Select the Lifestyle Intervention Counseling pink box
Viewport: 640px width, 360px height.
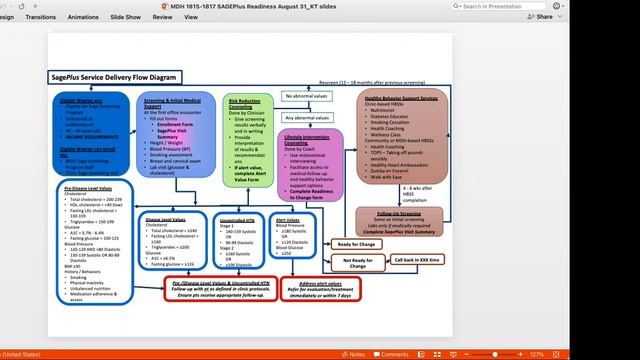[x=310, y=165]
